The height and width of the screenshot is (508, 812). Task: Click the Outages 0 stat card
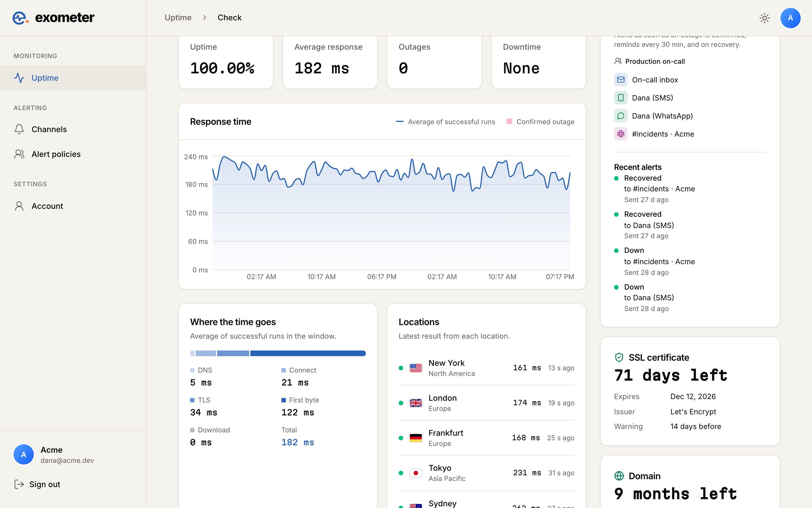tap(434, 62)
